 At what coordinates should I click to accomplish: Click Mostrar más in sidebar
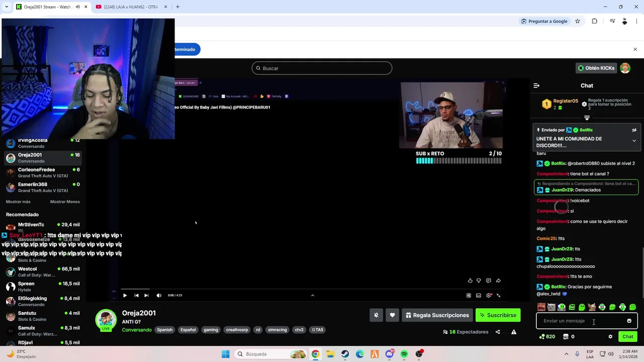(18, 202)
